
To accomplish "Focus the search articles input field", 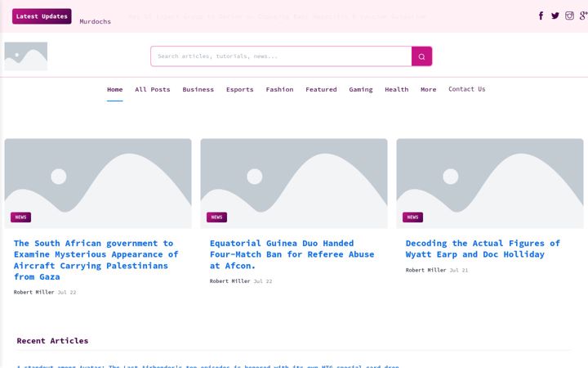I will click(281, 56).
